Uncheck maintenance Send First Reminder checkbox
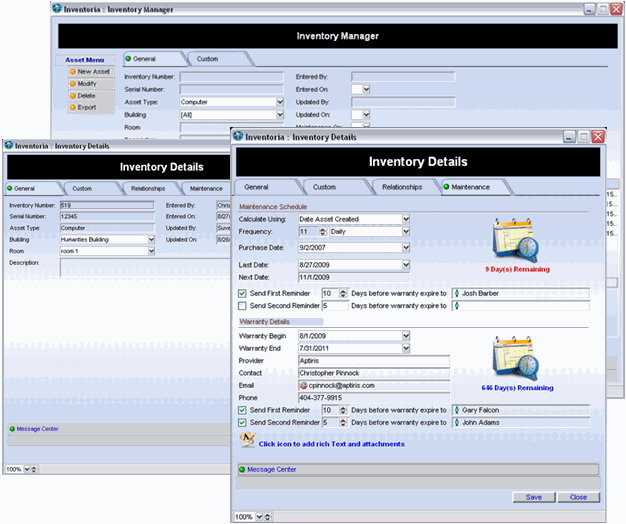The height and width of the screenshot is (524, 626). pyautogui.click(x=243, y=293)
